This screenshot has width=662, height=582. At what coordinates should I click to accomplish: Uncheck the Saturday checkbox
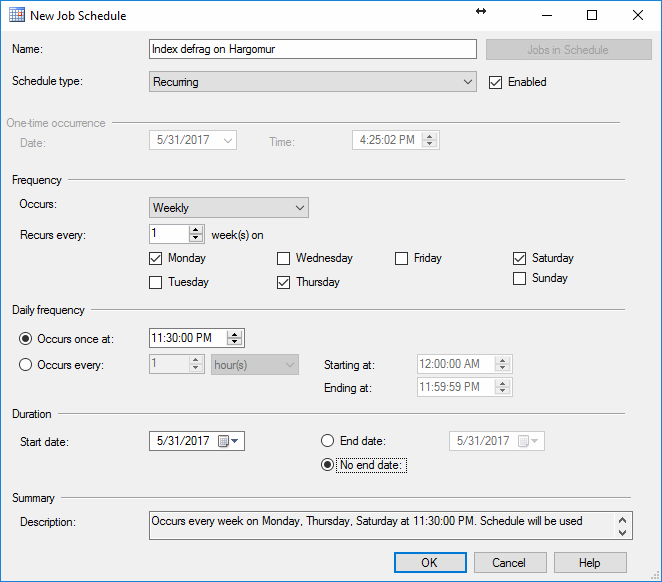(519, 258)
